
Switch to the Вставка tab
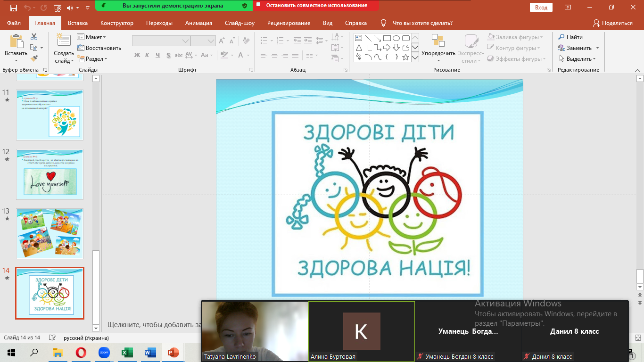click(x=78, y=23)
